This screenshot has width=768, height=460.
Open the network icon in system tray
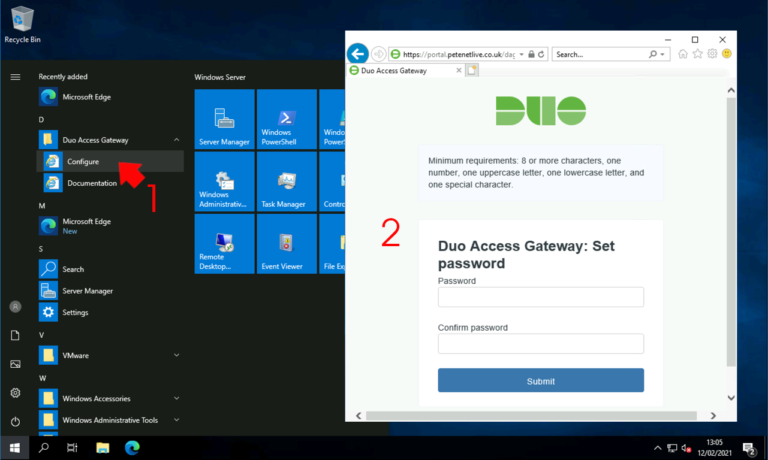tap(672, 448)
